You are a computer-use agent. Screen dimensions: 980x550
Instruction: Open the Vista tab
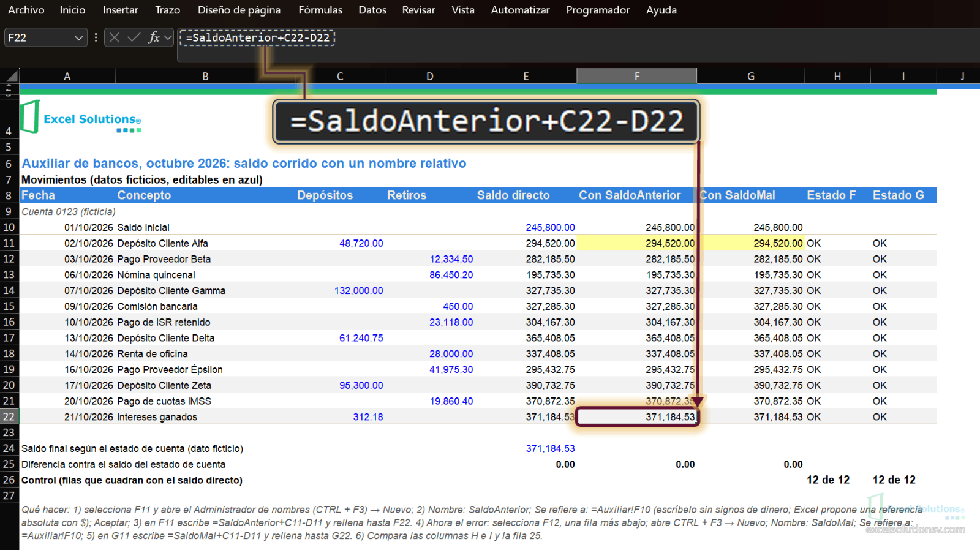[x=463, y=10]
